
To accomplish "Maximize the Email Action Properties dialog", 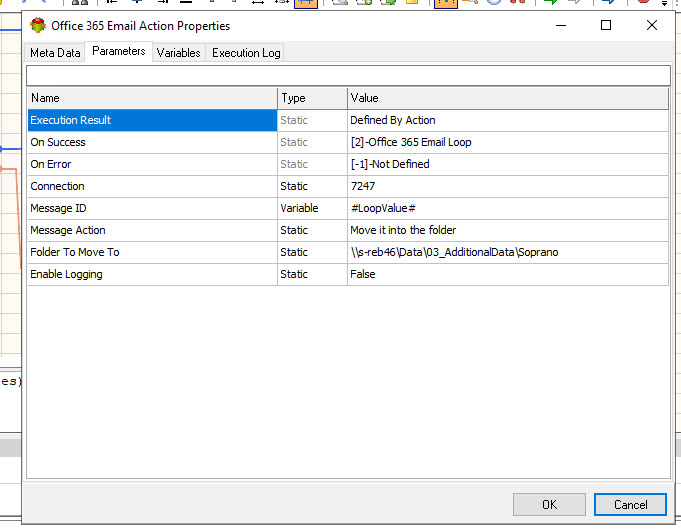I will [606, 25].
